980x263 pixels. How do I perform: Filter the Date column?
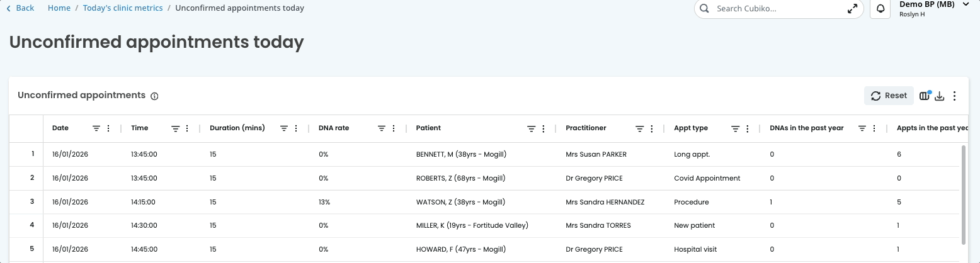click(96, 128)
